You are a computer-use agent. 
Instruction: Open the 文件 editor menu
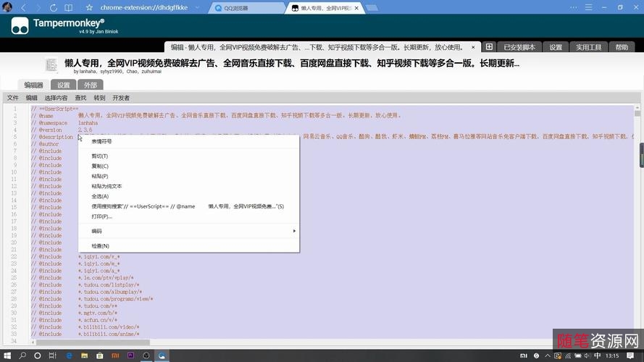[13, 98]
